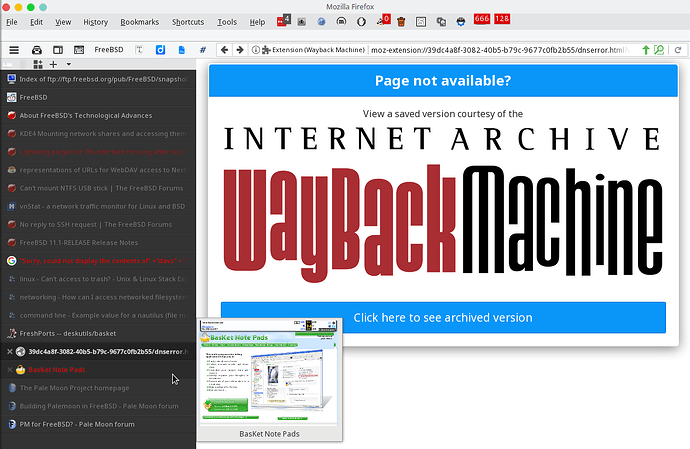
Task: Click the car-shaped toolbar icon
Action: 37,50
